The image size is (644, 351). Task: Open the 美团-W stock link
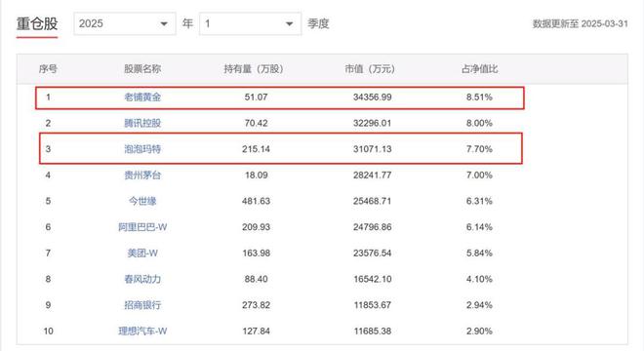[142, 253]
